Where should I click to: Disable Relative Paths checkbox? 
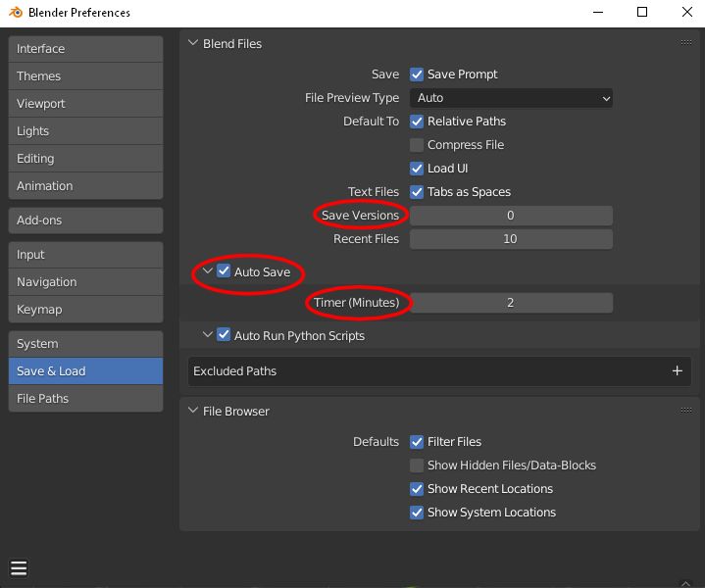(x=417, y=122)
